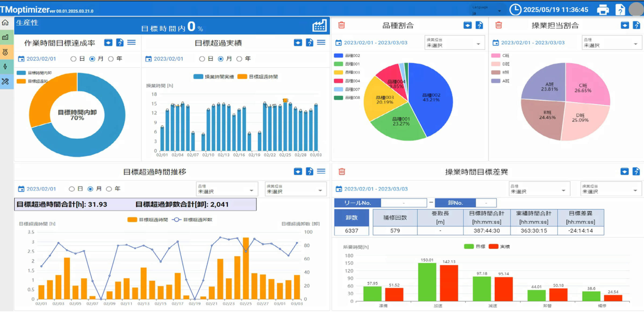Delete the 品種割合 panel with trash icon
This screenshot has width=644, height=312.
point(342,25)
